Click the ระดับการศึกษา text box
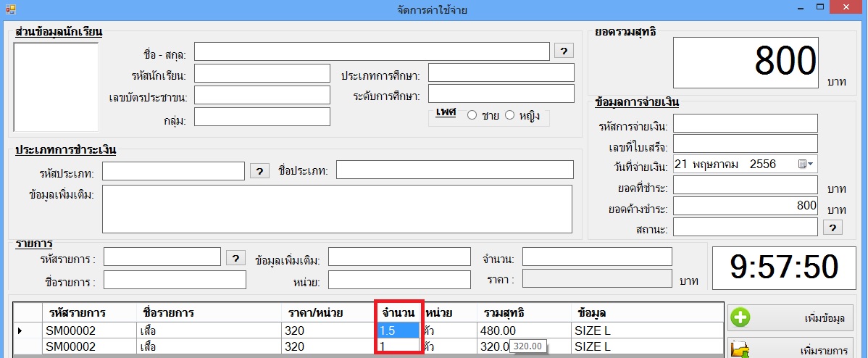The height and width of the screenshot is (358, 868). [501, 93]
